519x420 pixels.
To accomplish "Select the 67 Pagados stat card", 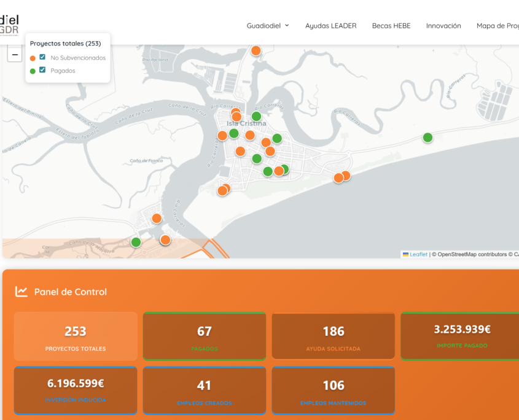I will coord(204,336).
